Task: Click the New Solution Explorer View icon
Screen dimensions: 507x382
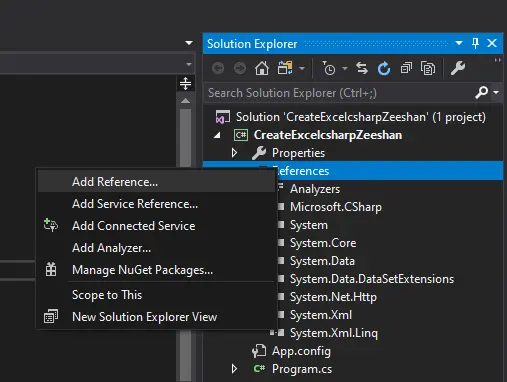Action: coord(51,317)
